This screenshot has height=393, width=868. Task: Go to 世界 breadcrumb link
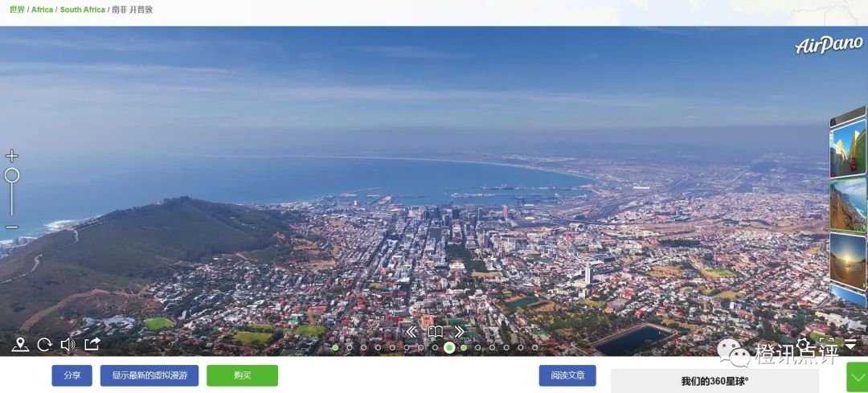point(17,10)
